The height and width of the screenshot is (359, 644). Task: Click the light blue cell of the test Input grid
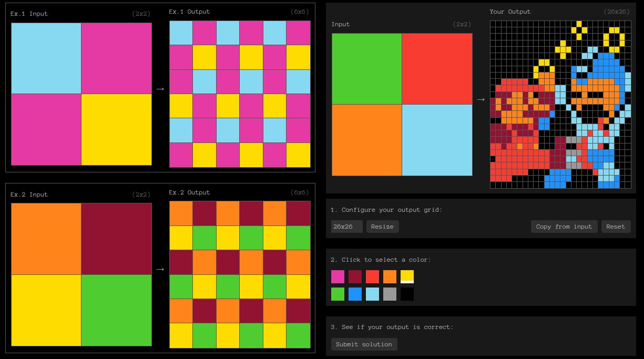(x=437, y=140)
